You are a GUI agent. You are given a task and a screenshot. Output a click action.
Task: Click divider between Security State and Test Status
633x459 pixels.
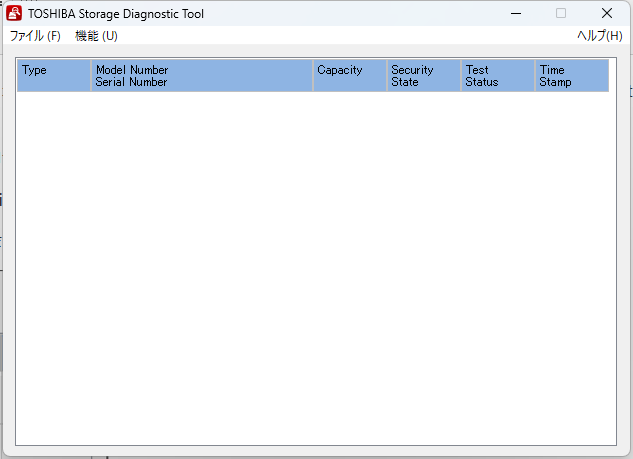click(461, 76)
